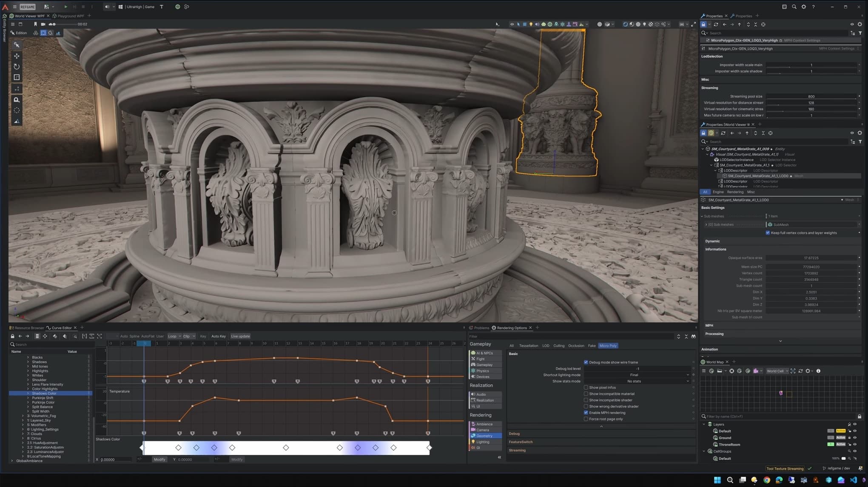Image resolution: width=868 pixels, height=487 pixels.
Task: Open the Lighting rendering category
Action: pos(482,442)
